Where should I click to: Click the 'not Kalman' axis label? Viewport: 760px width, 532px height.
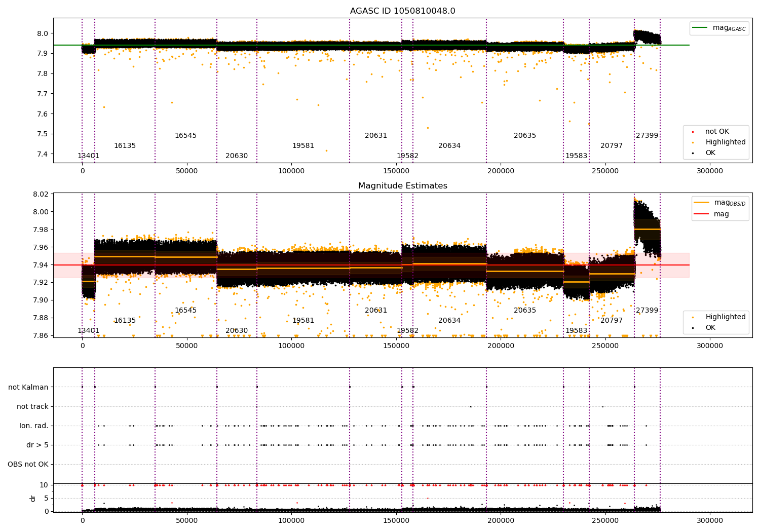pyautogui.click(x=28, y=387)
